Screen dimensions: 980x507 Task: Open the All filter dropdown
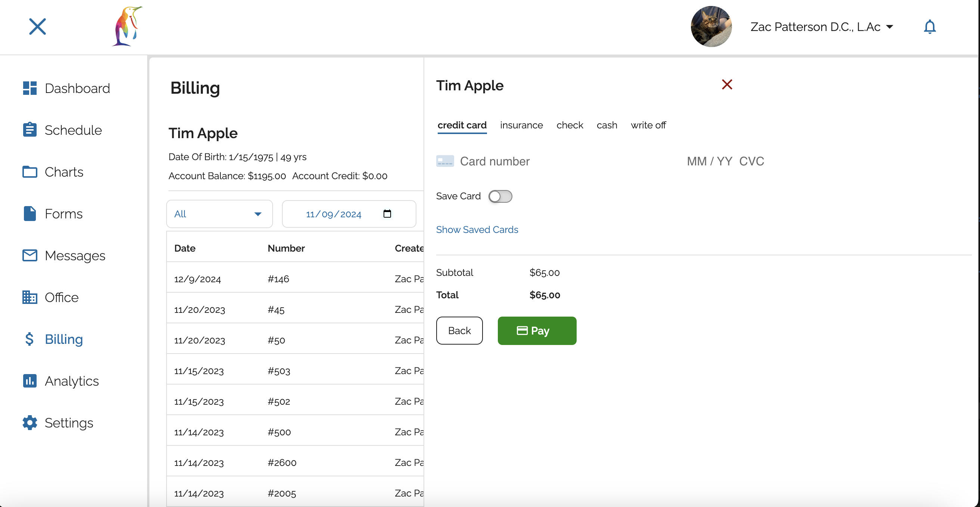pyautogui.click(x=220, y=214)
